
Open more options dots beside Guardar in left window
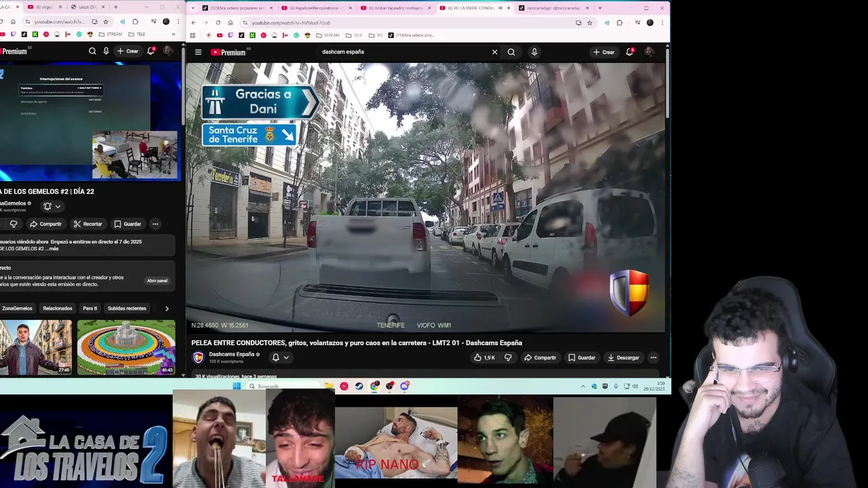155,224
